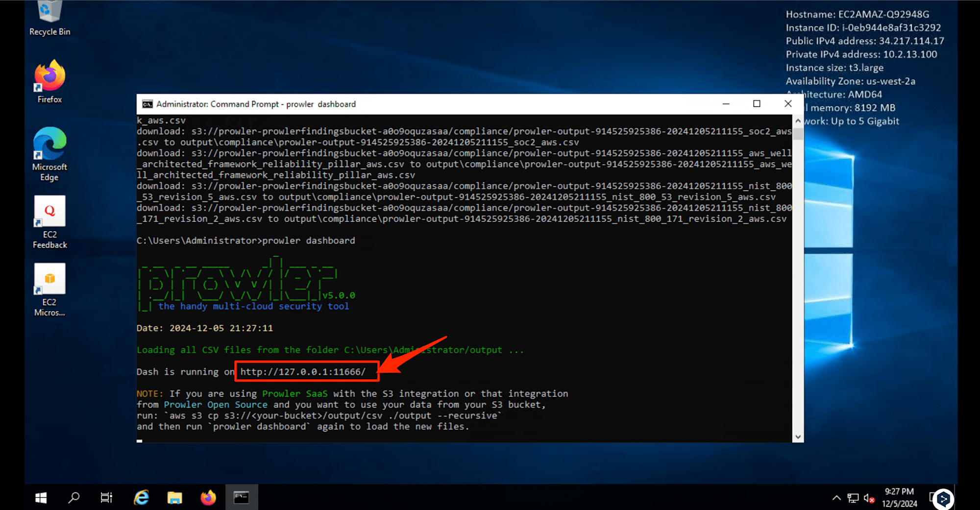The height and width of the screenshot is (510, 980).
Task: Click the muted speaker tray icon
Action: pyautogui.click(x=869, y=498)
